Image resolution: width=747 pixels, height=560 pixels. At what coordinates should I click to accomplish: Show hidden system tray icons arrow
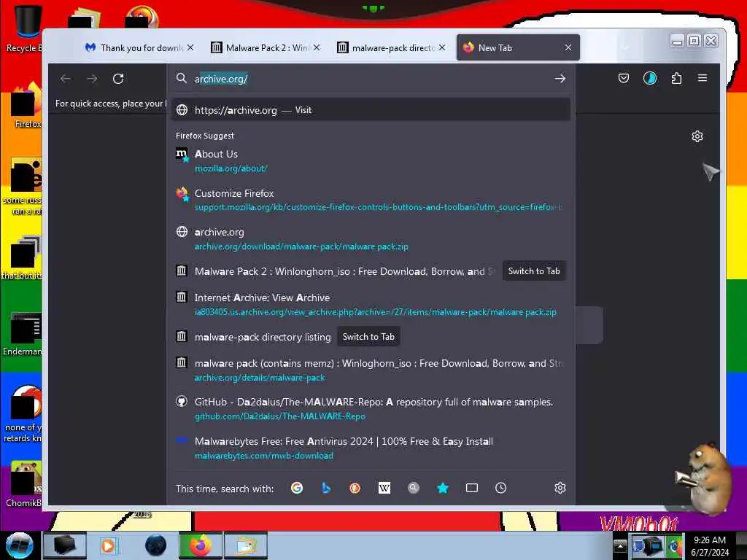(x=620, y=545)
